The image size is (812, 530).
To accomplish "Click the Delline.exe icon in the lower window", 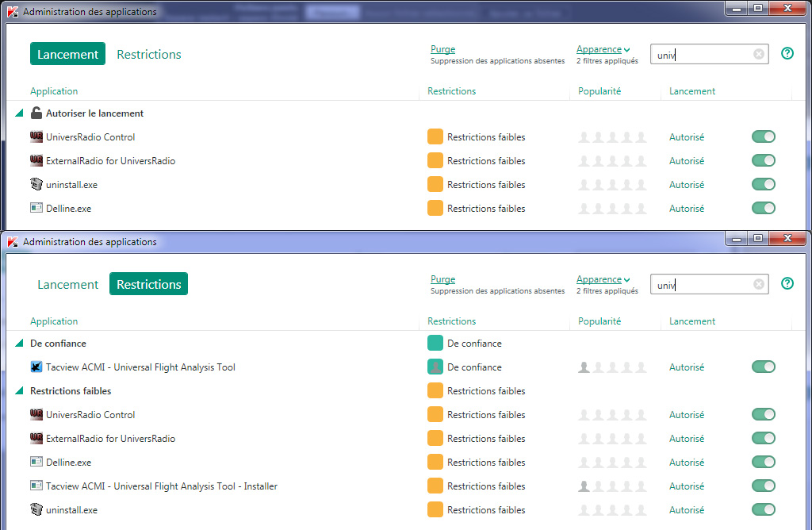I will pos(36,463).
